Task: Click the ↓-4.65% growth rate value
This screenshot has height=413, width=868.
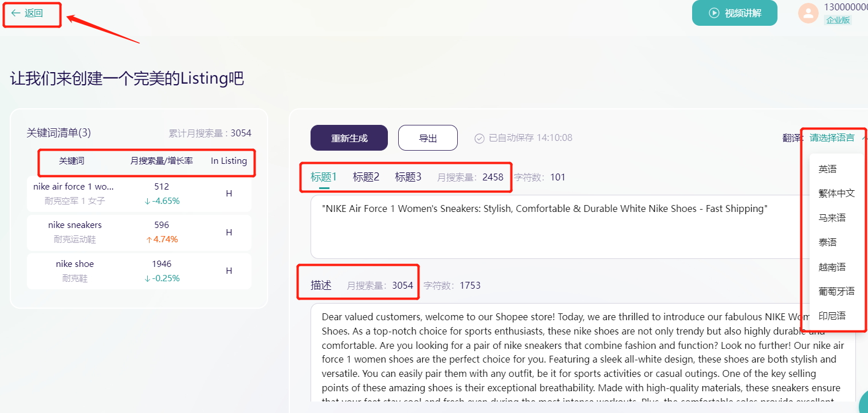Action: 162,201
